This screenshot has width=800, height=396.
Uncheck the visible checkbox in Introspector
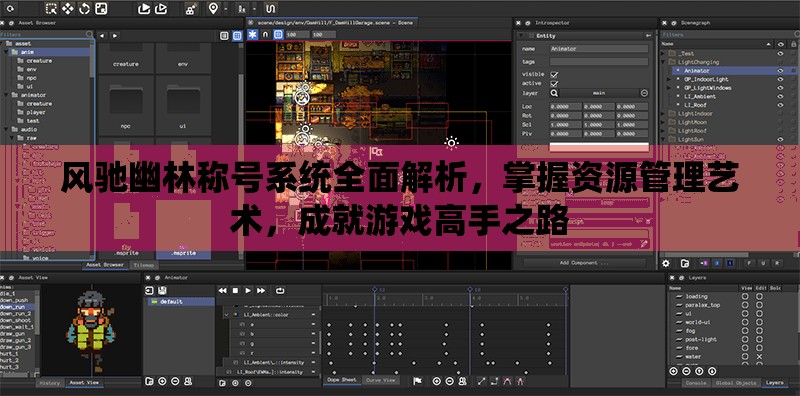pos(554,74)
